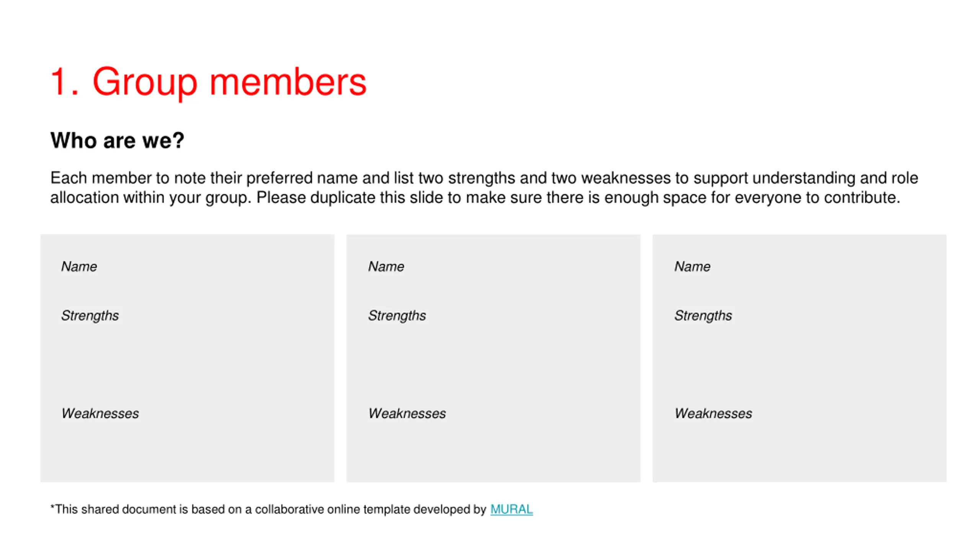Click the Weaknesses label in the left card
Image resolution: width=980 pixels, height=551 pixels.
tap(100, 413)
